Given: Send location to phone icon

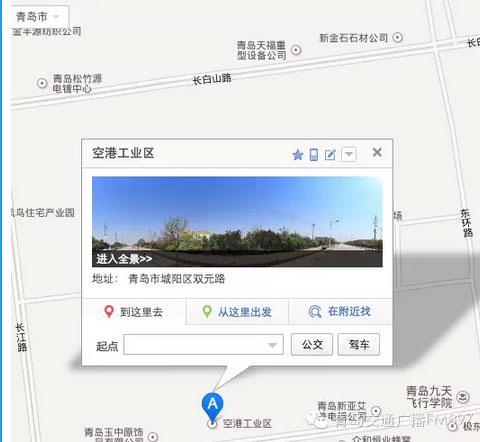Looking at the screenshot, I should 314,155.
